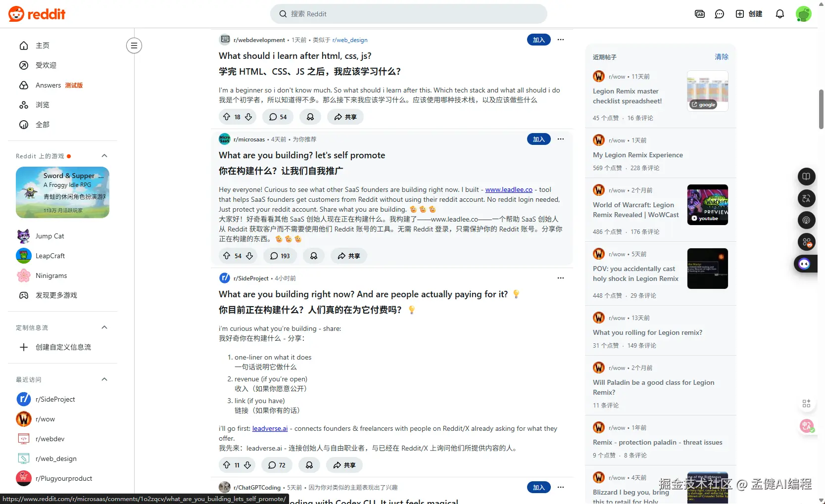Viewport: 825px width, 504px height.
Task: Join the r/ChatGPTCoding community
Action: pos(539,488)
